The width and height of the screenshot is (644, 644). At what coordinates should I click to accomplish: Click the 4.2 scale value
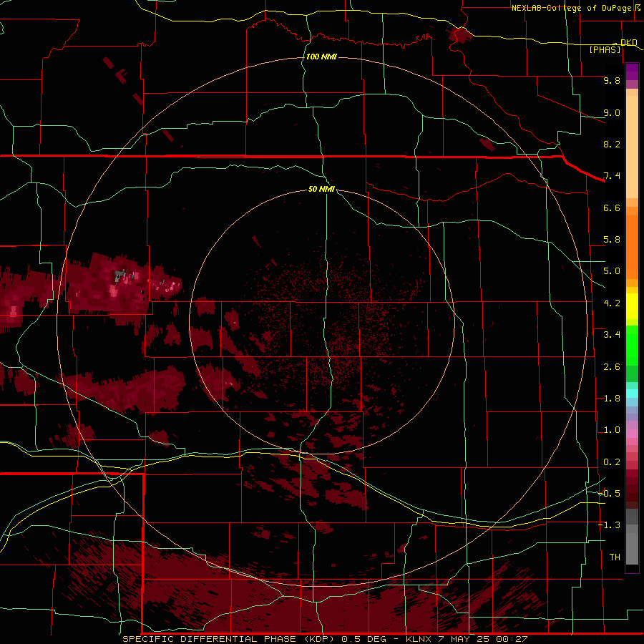click(x=612, y=303)
